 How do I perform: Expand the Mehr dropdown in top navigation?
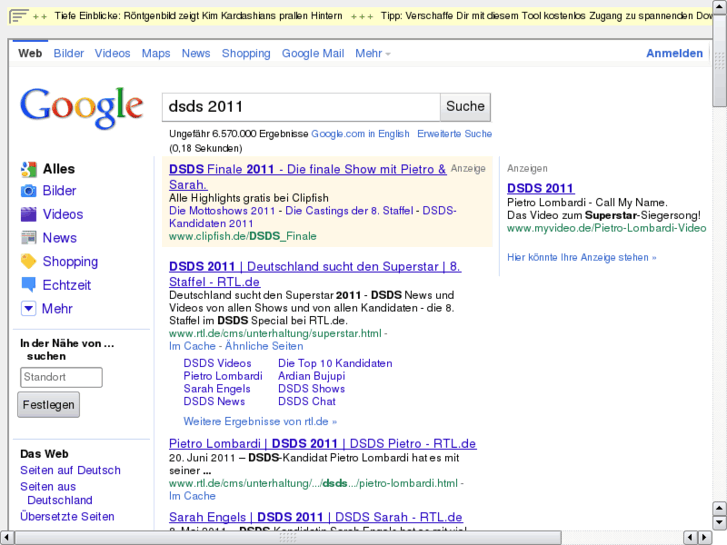[373, 53]
